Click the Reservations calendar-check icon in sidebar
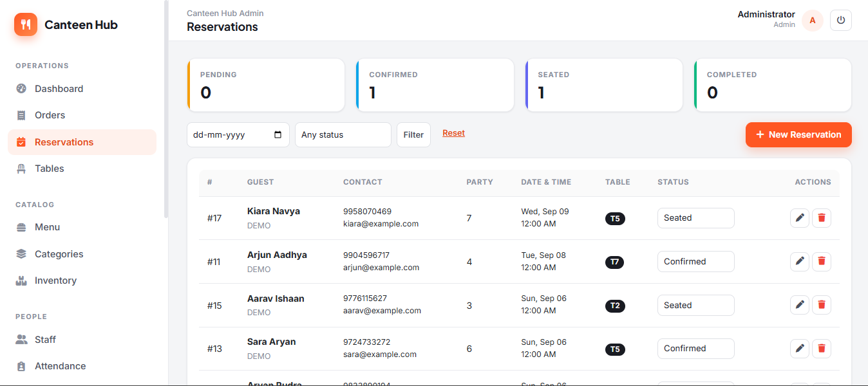The width and height of the screenshot is (868, 386). (x=21, y=142)
